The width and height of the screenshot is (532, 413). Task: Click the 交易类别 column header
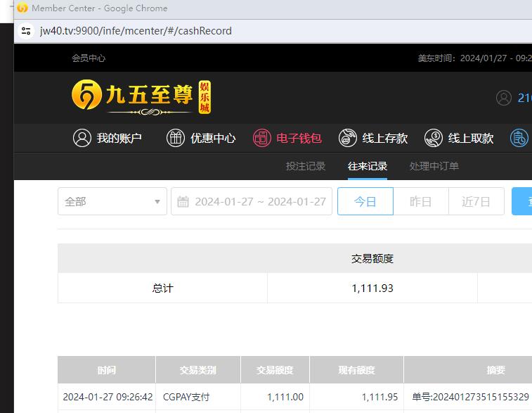click(x=198, y=370)
